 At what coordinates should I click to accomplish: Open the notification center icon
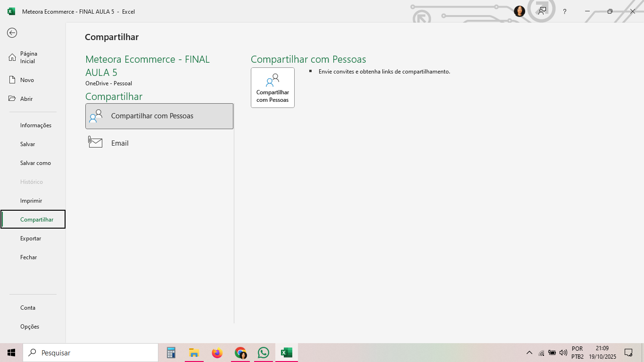(628, 353)
